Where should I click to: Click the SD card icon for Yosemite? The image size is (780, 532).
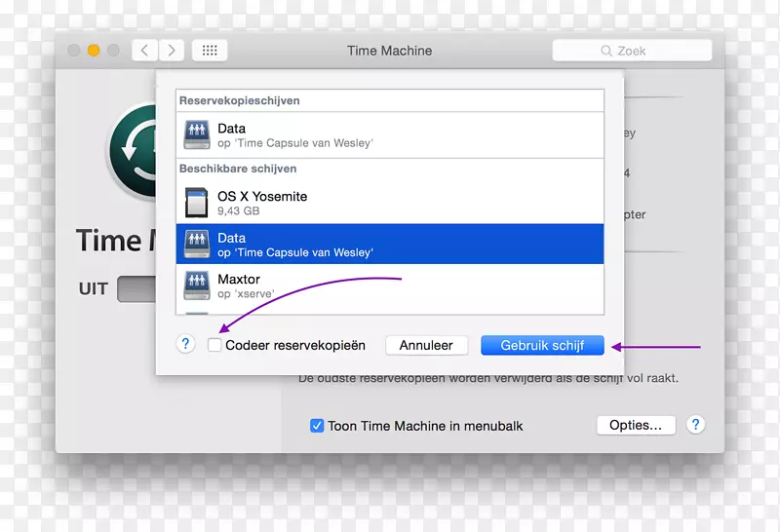pos(197,203)
